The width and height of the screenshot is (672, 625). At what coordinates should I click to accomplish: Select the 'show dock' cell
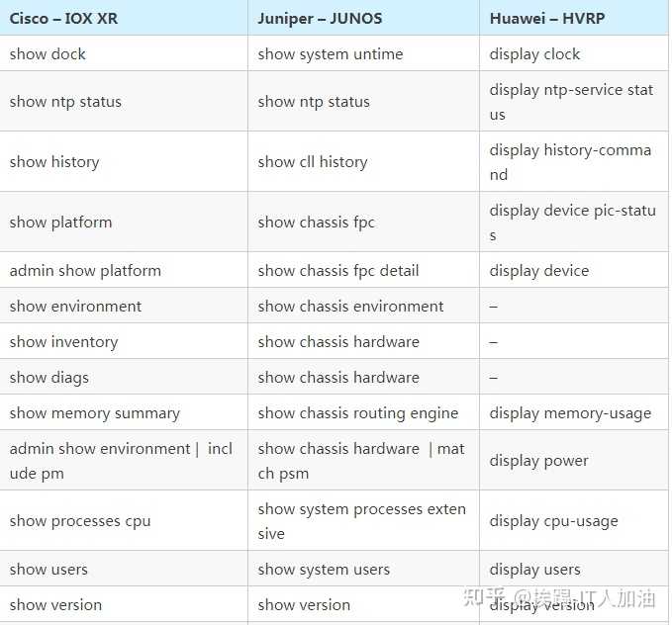point(124,54)
